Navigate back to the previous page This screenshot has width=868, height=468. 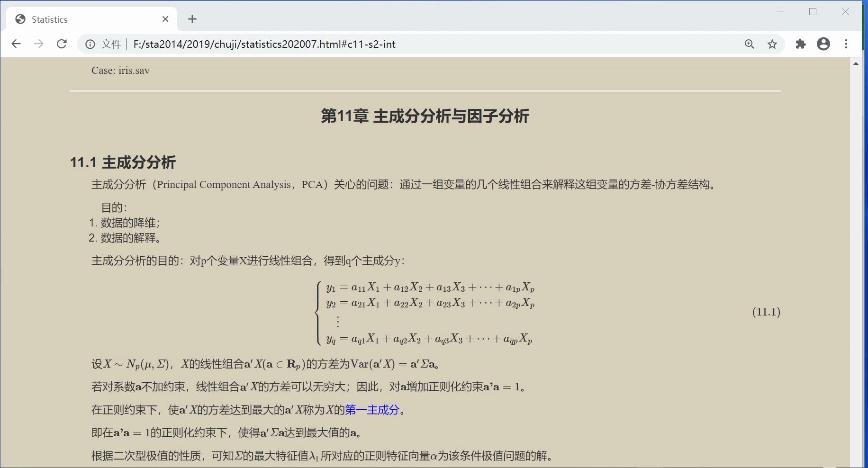coord(16,44)
